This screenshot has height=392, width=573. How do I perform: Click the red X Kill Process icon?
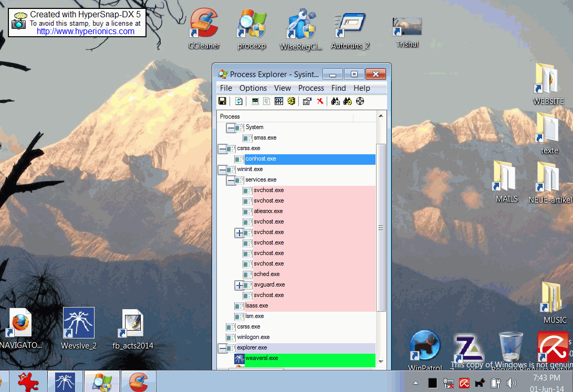pos(320,101)
